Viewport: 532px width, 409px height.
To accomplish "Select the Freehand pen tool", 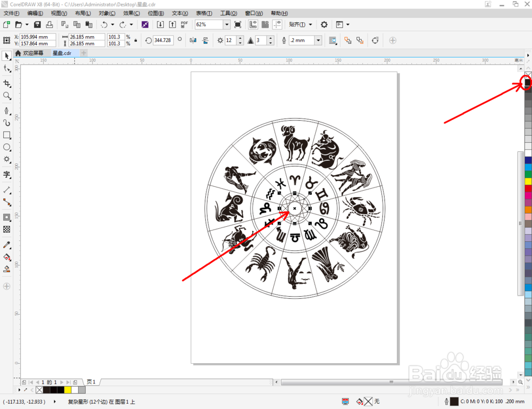I will pyautogui.click(x=6, y=111).
